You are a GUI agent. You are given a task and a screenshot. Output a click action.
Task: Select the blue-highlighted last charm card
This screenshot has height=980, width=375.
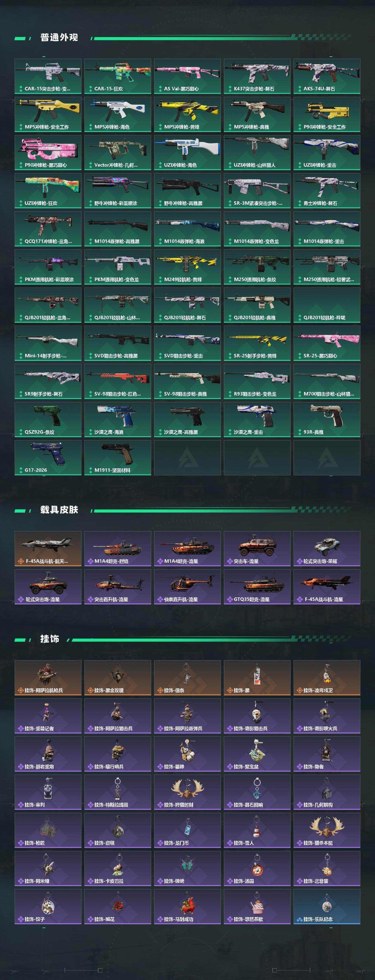point(327,907)
